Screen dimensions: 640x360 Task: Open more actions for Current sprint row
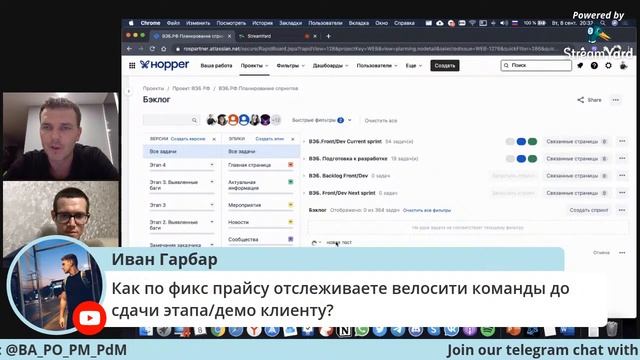click(x=622, y=141)
